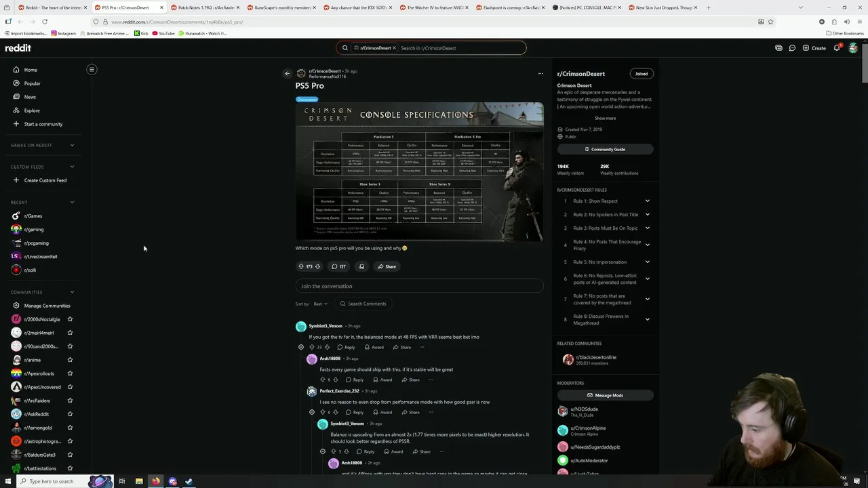The height and width of the screenshot is (488, 868).
Task: Click Join the conversation field
Action: click(419, 286)
